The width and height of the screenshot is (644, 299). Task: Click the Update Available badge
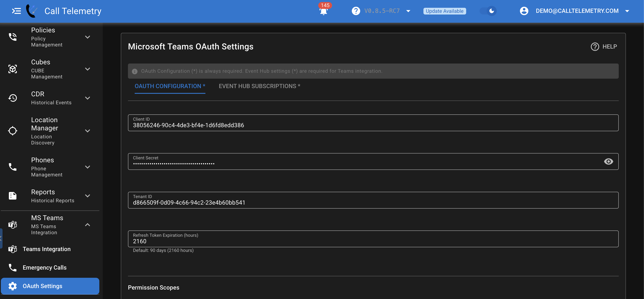pyautogui.click(x=444, y=11)
